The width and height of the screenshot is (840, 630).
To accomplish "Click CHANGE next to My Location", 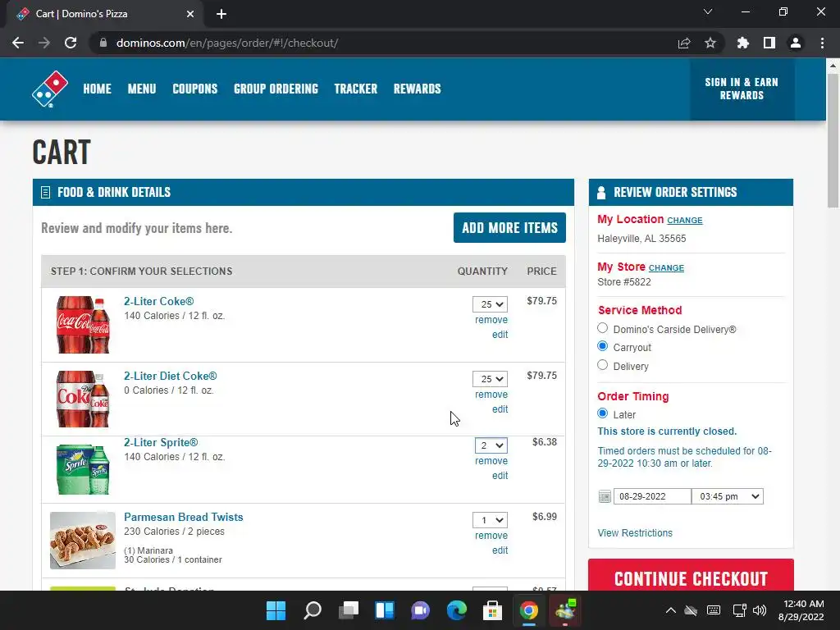I will pyautogui.click(x=685, y=220).
